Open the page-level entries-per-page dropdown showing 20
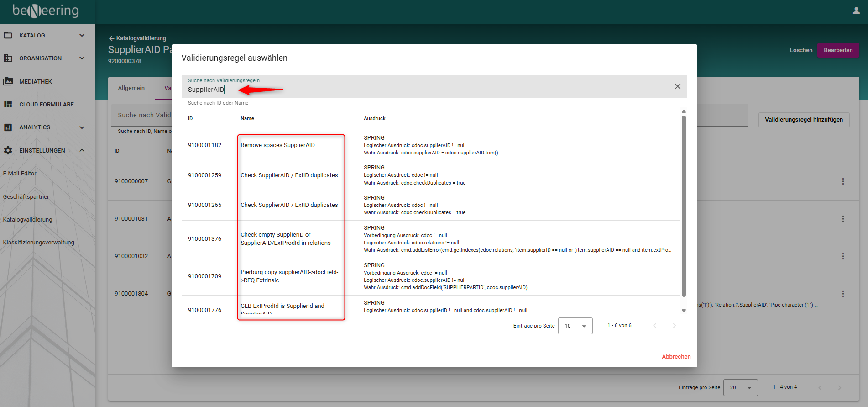Viewport: 868px width, 407px height. tap(740, 387)
